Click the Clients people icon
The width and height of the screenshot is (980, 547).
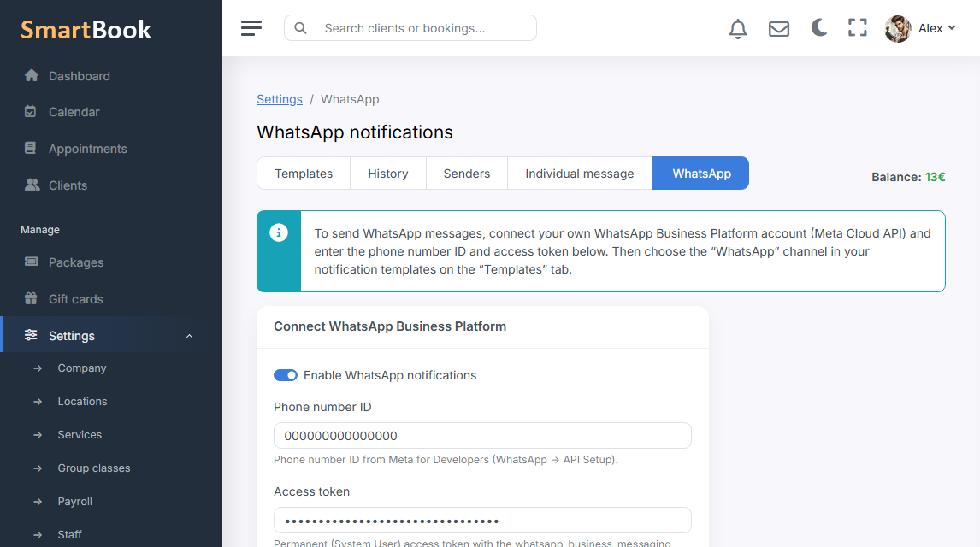point(32,185)
